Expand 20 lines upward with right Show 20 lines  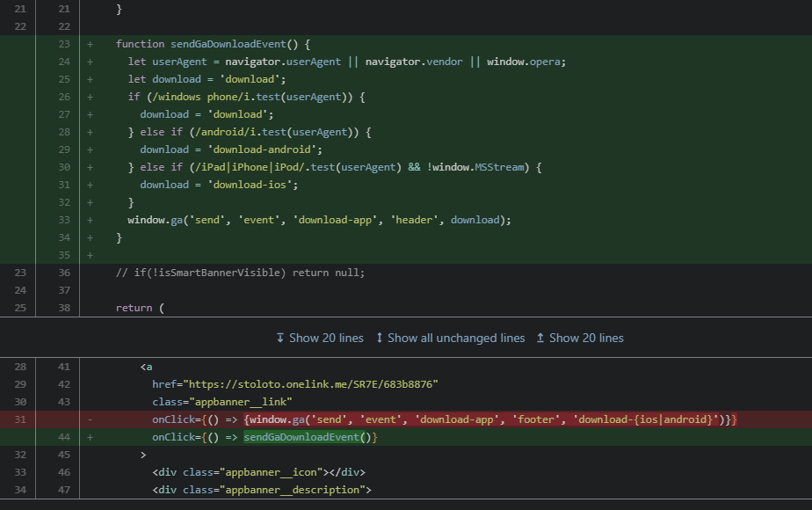[x=586, y=338]
